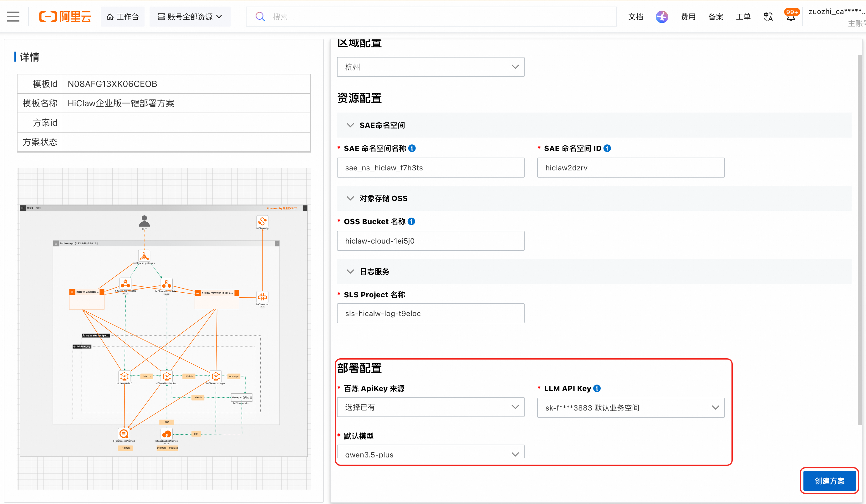This screenshot has height=504, width=866.
Task: Edit the SLS Project 名称 field
Action: [x=430, y=313]
